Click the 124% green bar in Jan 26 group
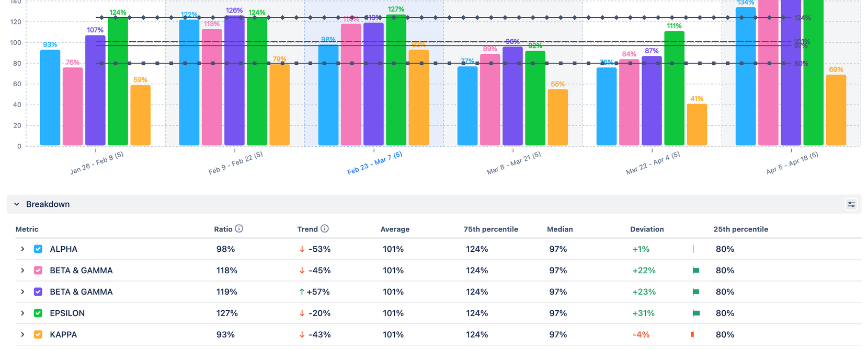Screen dimensions: 868x350 coord(118,81)
